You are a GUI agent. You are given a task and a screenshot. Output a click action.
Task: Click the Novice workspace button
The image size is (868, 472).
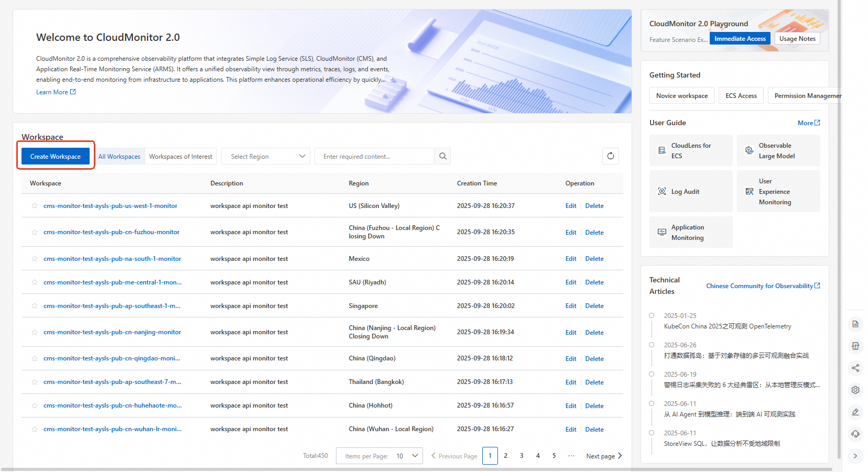pos(682,96)
